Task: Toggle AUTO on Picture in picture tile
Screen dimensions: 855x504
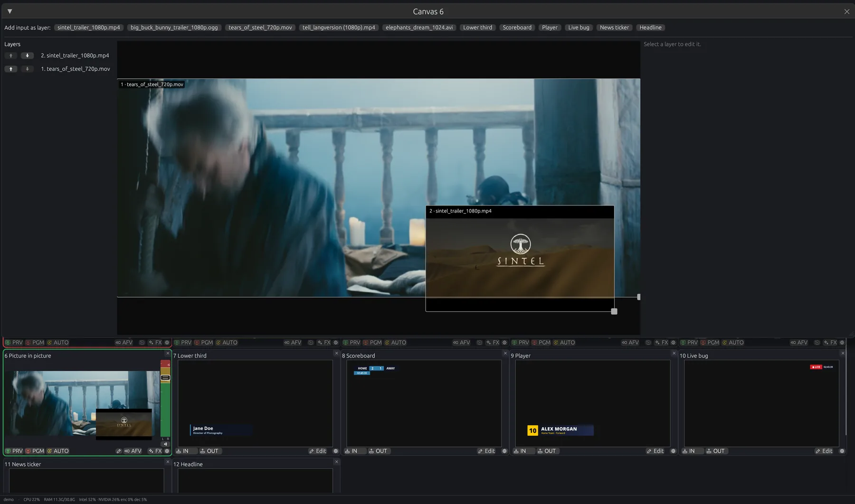Action: pos(58,451)
